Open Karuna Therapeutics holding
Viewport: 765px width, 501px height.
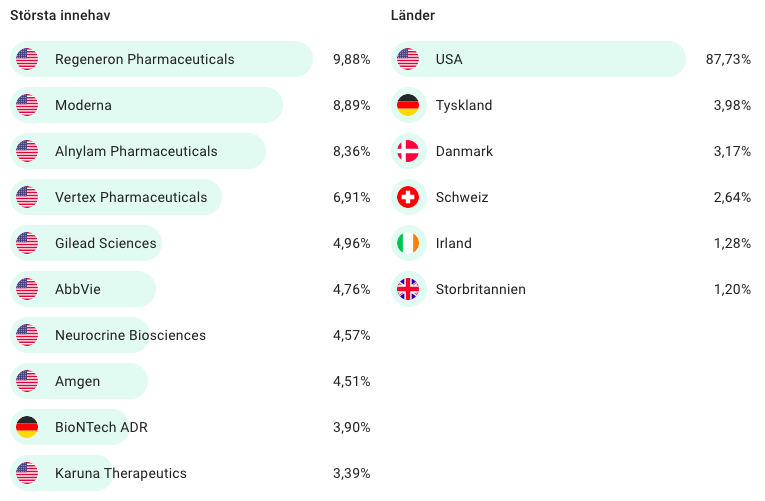point(121,473)
